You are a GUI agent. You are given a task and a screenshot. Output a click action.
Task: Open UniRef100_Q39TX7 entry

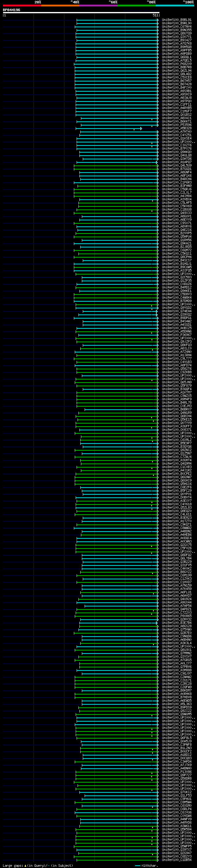tap(176, 850)
